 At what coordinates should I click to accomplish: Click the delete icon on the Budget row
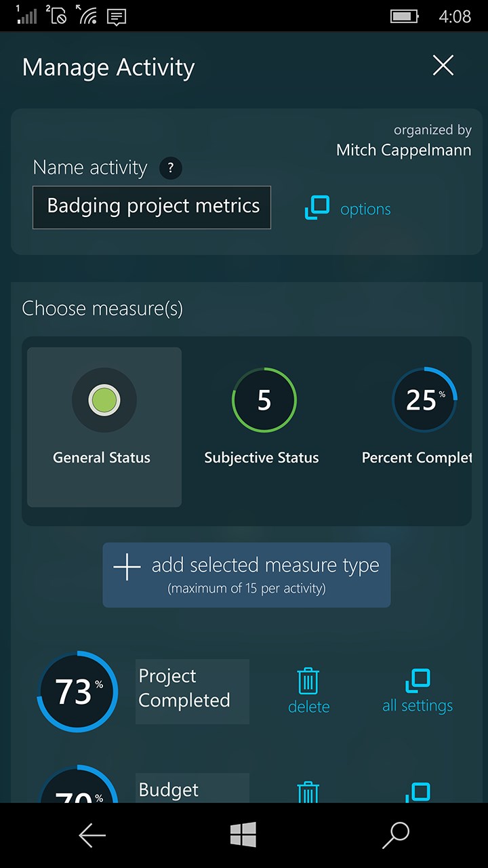(308, 790)
